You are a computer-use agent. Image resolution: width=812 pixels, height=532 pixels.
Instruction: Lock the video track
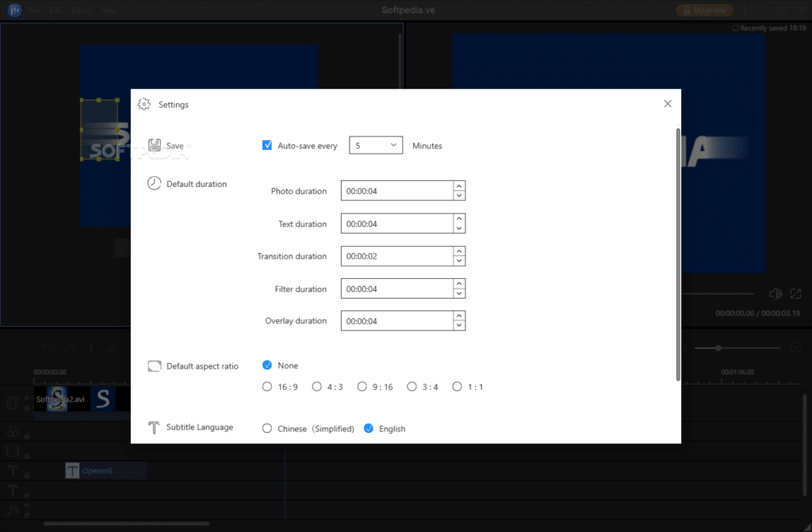[x=26, y=408]
